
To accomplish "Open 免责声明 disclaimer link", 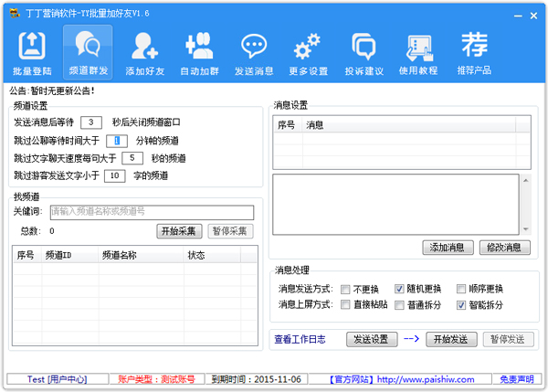I will coord(517,379).
